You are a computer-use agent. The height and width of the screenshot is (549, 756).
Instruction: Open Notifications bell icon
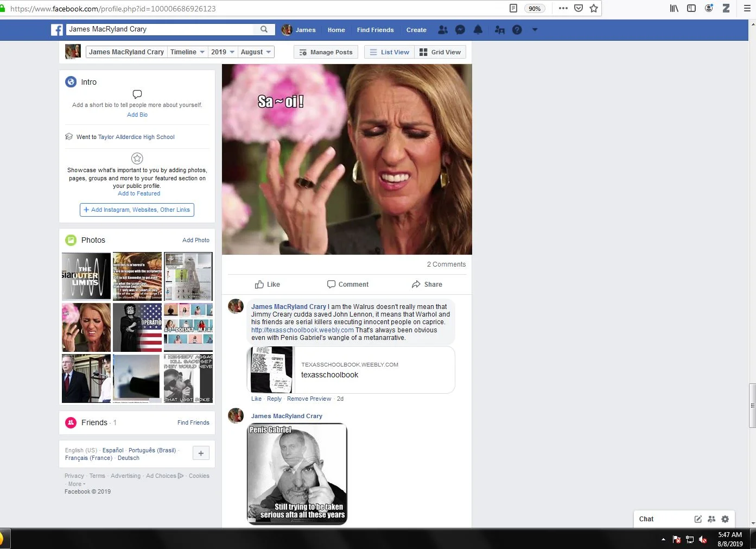pos(478,30)
